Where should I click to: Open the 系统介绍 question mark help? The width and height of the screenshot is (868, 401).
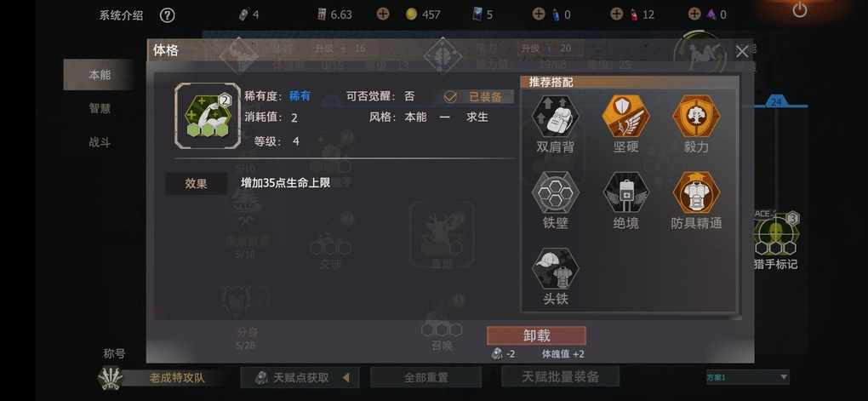point(167,15)
